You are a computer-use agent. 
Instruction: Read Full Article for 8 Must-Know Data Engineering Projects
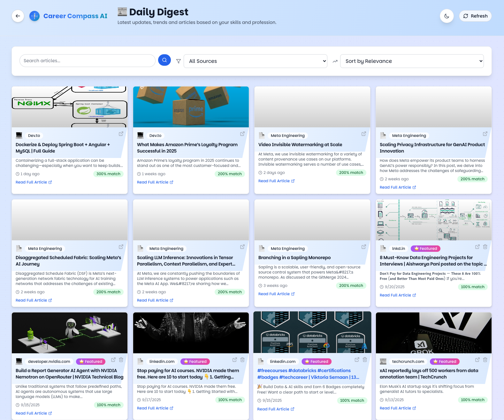click(x=398, y=295)
